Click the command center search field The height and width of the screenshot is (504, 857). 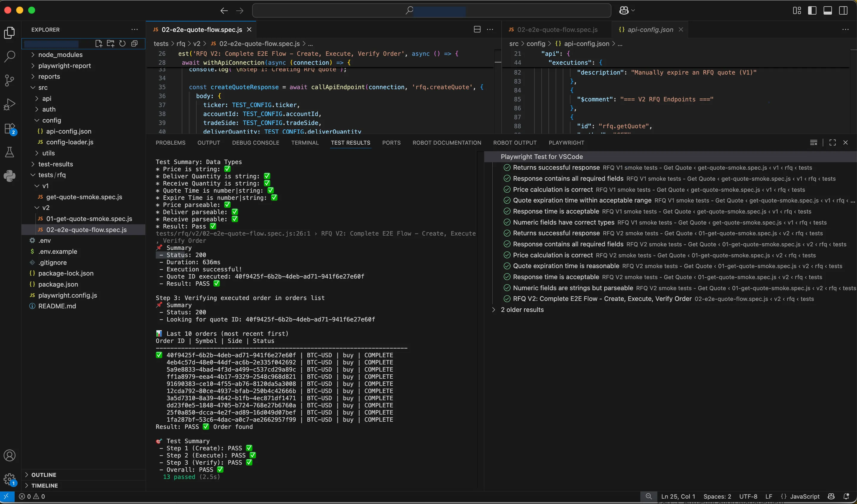coord(431,10)
